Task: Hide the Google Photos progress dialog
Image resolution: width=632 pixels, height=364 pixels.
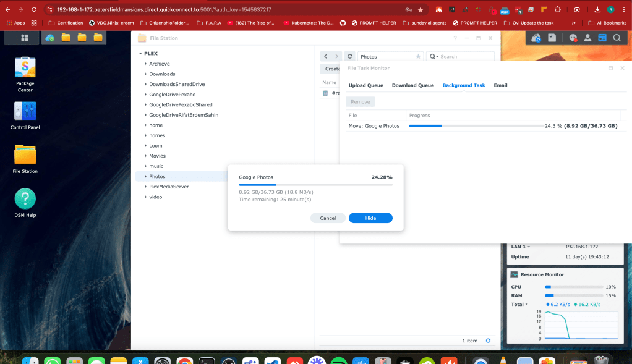Action: click(x=370, y=218)
